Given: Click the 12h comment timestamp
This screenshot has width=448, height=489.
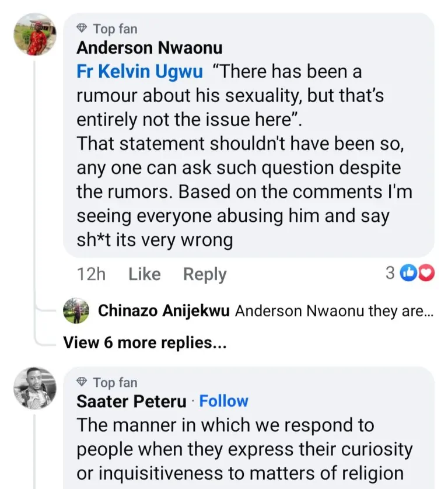Looking at the screenshot, I should 91,274.
